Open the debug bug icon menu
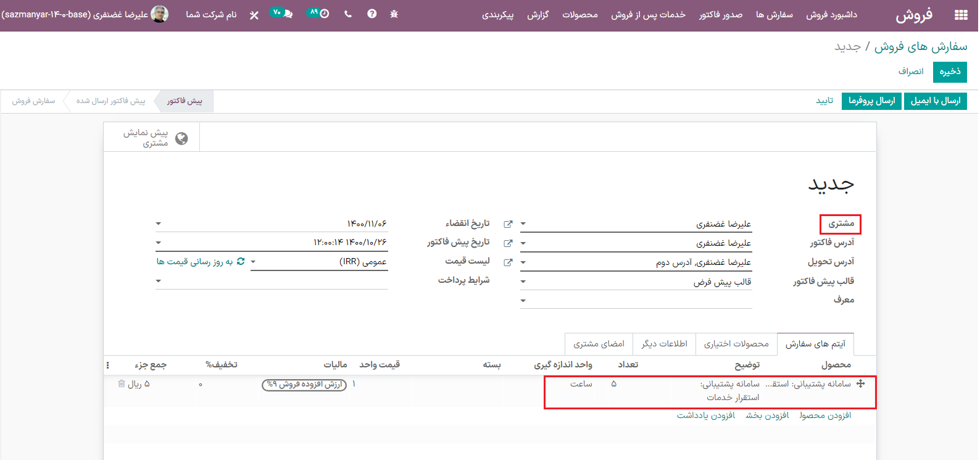 [394, 14]
